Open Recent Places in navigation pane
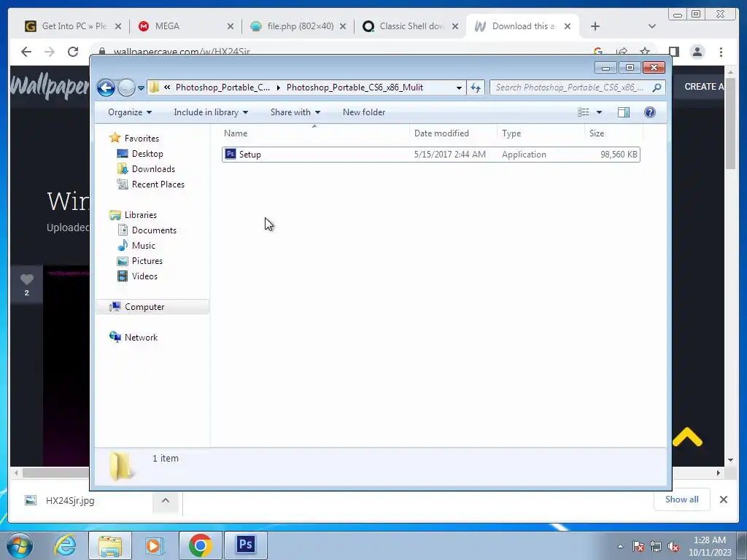This screenshot has width=747, height=560. click(x=158, y=184)
